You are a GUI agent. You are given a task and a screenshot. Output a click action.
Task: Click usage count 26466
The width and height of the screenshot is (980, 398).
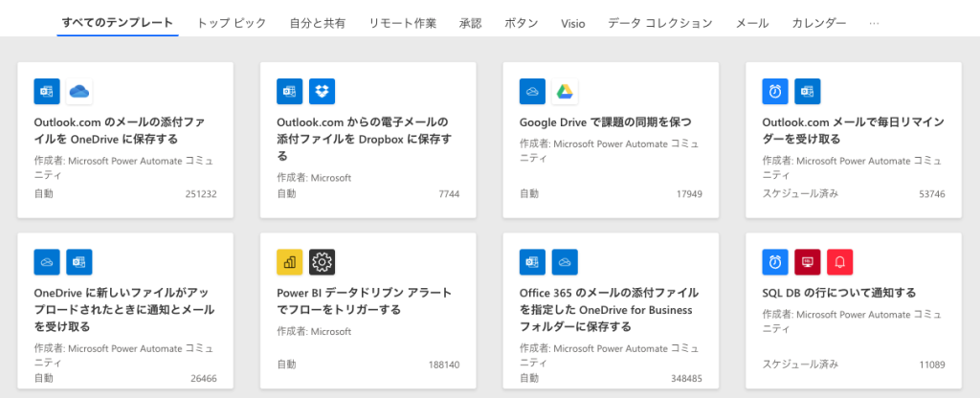204,378
